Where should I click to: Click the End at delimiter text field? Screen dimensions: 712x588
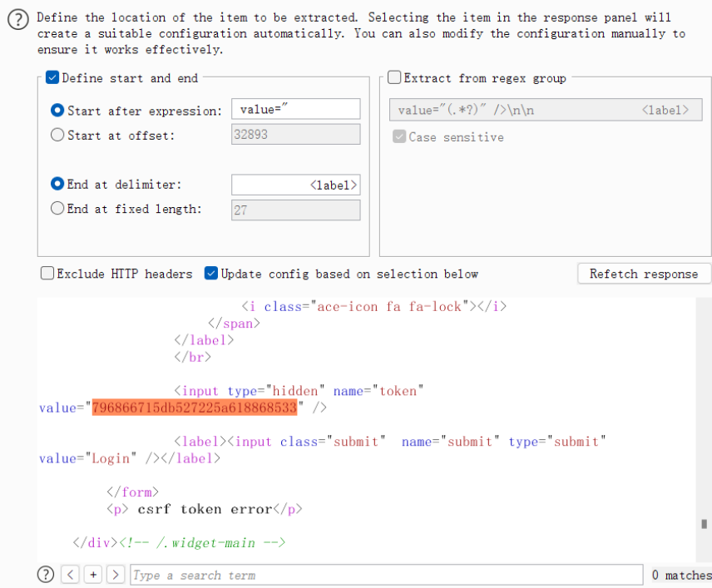[x=295, y=185]
